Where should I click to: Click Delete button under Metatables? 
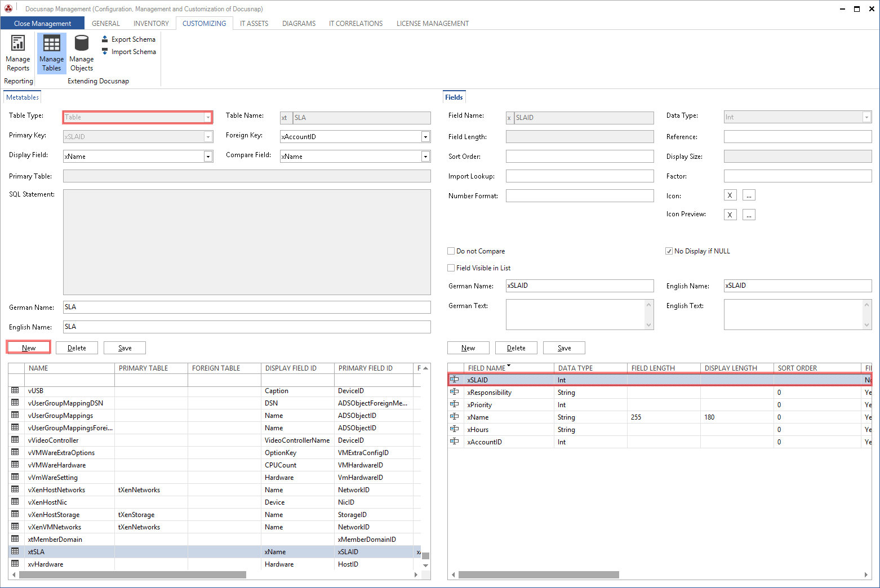pos(77,348)
